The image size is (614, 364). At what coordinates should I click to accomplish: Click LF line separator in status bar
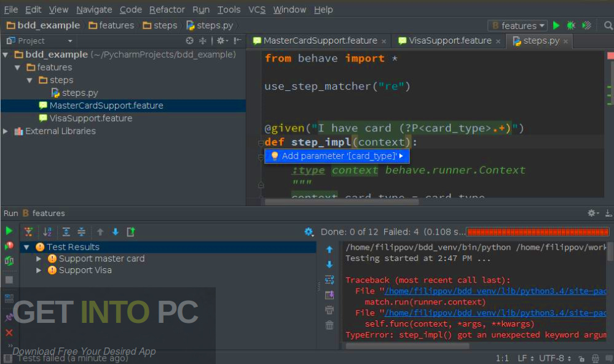click(x=525, y=358)
